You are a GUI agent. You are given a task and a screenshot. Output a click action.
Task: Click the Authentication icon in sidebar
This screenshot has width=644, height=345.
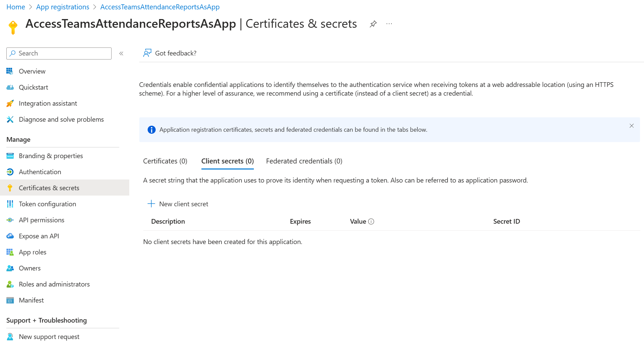pos(10,172)
